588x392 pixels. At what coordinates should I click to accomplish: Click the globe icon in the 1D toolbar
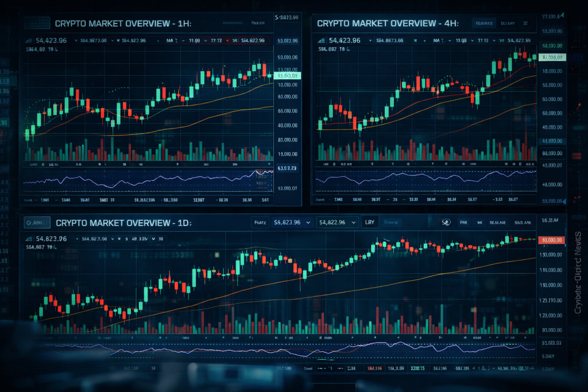[446, 222]
